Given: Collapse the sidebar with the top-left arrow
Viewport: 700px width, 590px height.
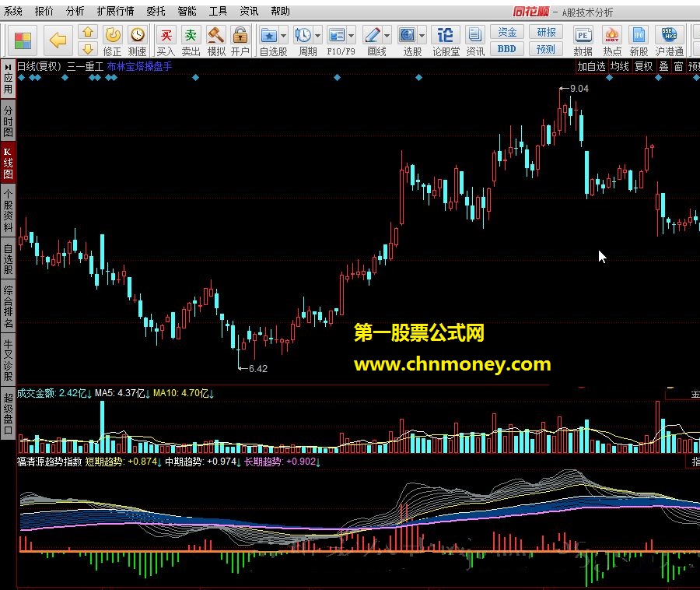Looking at the screenshot, I should 8,67.
